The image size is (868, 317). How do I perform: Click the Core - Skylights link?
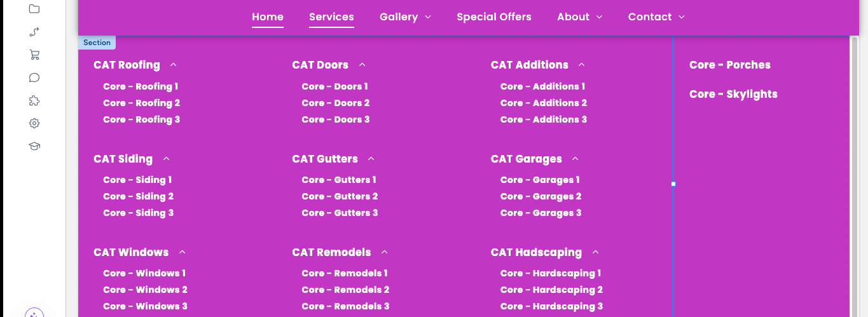(x=733, y=94)
